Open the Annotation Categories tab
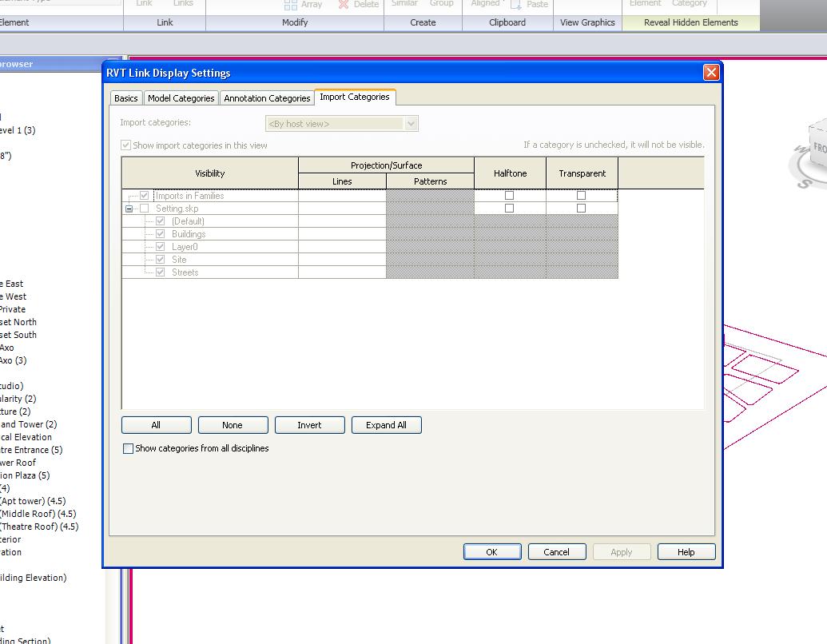Viewport: 827px width, 644px height. click(x=267, y=98)
